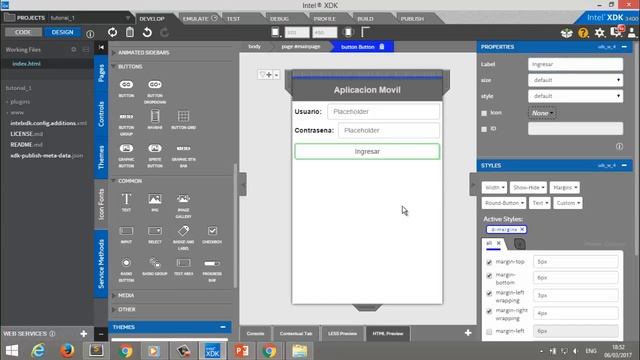
Task: Open the Custom styles dropdown
Action: (567, 203)
